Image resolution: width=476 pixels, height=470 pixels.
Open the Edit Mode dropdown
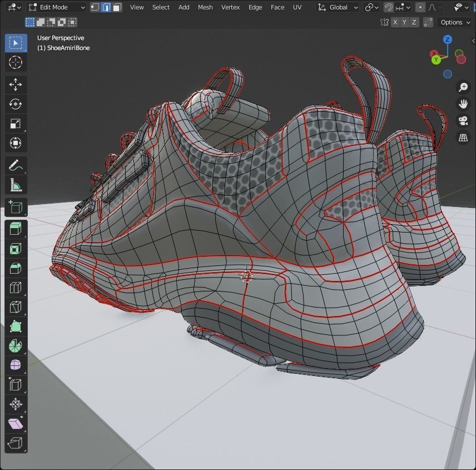56,7
